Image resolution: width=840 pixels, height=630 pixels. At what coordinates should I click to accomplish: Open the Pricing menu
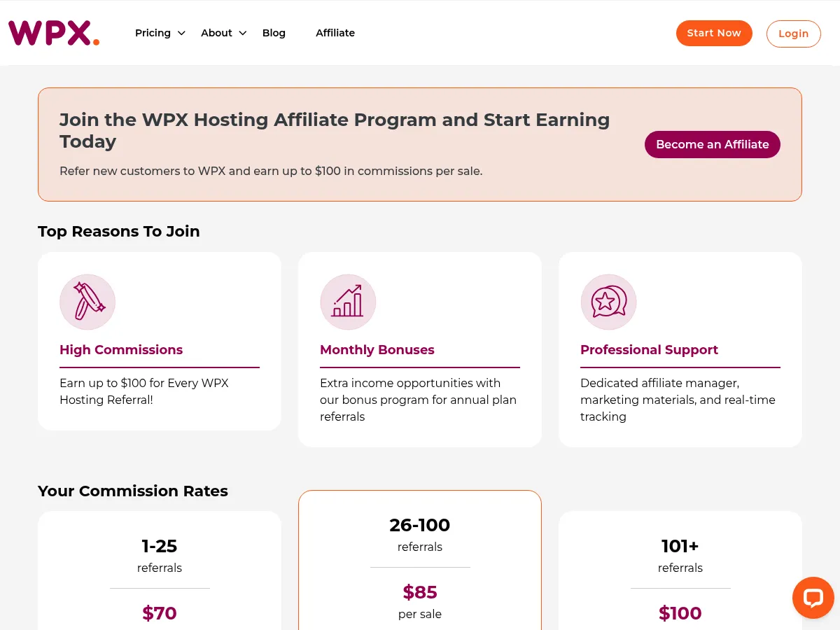[153, 33]
